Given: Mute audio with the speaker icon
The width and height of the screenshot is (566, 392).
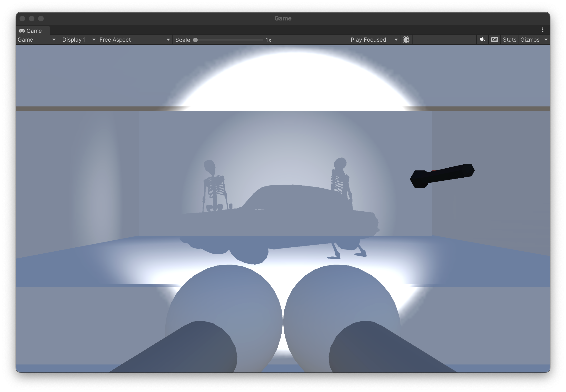Looking at the screenshot, I should (482, 40).
